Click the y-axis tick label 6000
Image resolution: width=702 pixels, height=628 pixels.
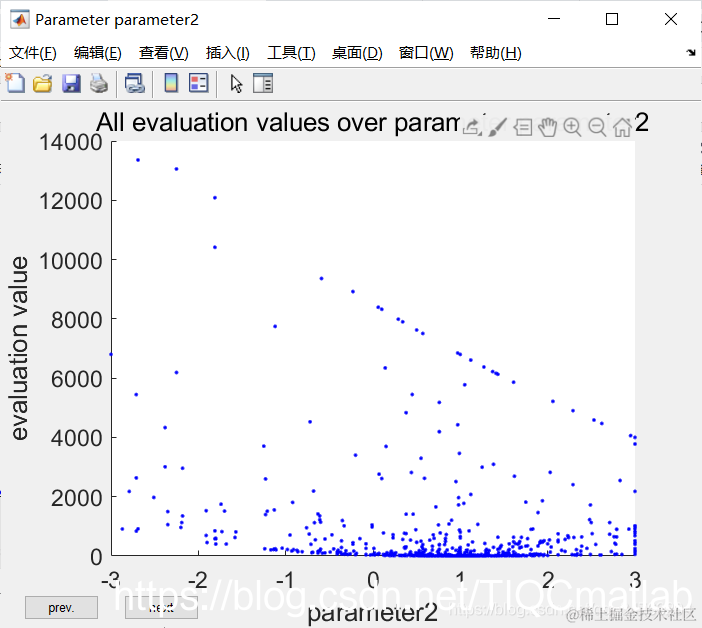[x=77, y=379]
